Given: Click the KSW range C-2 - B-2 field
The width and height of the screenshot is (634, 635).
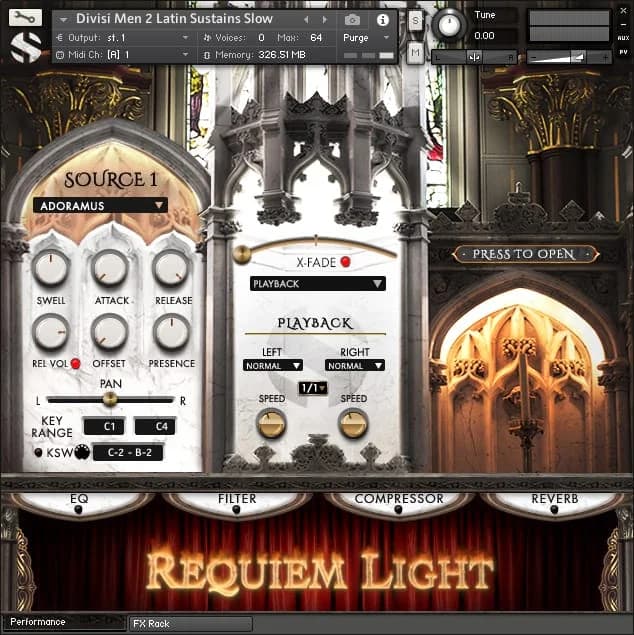Looking at the screenshot, I should 129,452.
